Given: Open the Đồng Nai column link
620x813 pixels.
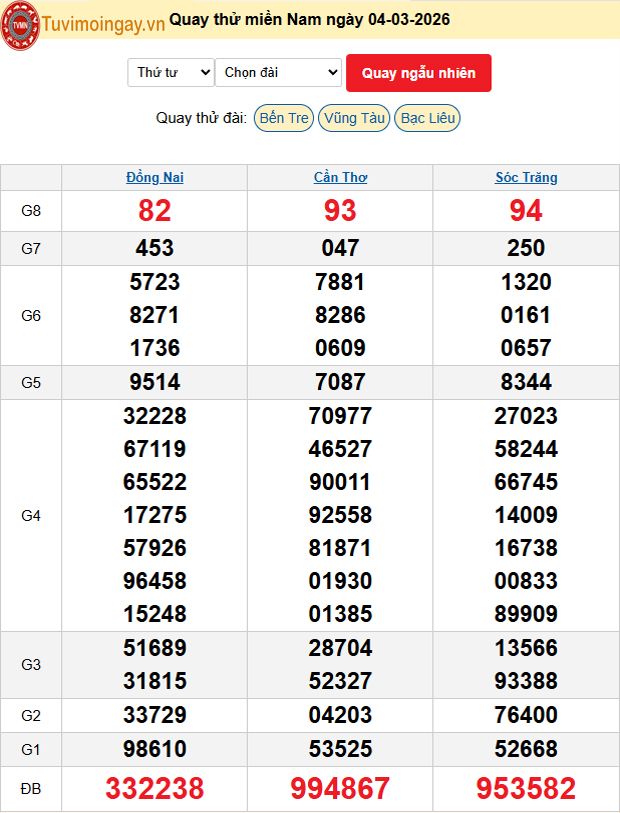Looking at the screenshot, I should [155, 178].
